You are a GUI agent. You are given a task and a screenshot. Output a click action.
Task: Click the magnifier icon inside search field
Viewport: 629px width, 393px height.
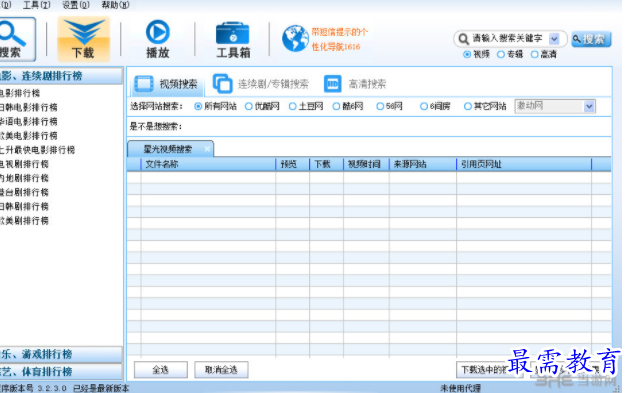(x=463, y=39)
